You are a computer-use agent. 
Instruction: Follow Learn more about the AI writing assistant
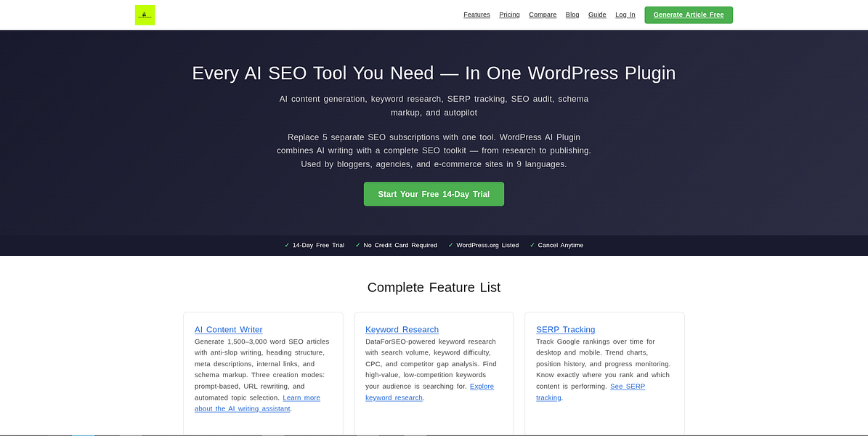257,403
